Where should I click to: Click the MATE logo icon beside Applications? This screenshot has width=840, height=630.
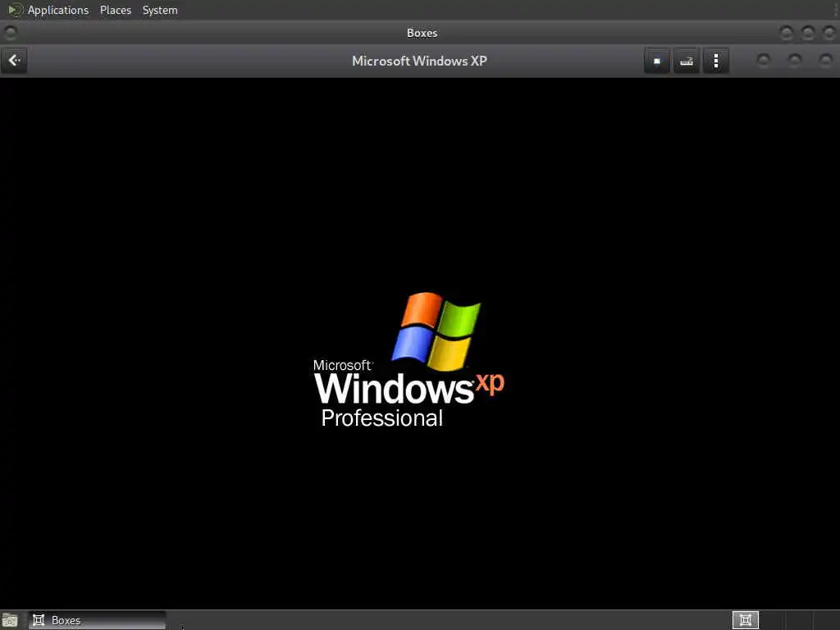(x=15, y=10)
